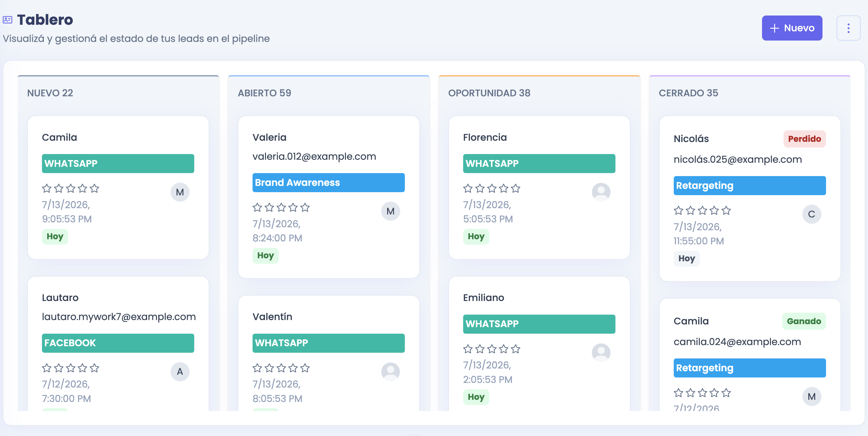Click assignee avatar C on Nicolás card
This screenshot has width=868, height=436.
[x=812, y=214]
